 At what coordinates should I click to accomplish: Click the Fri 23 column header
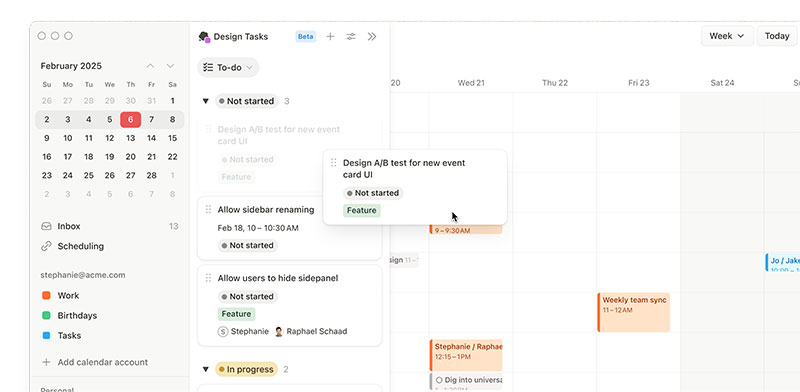point(638,83)
